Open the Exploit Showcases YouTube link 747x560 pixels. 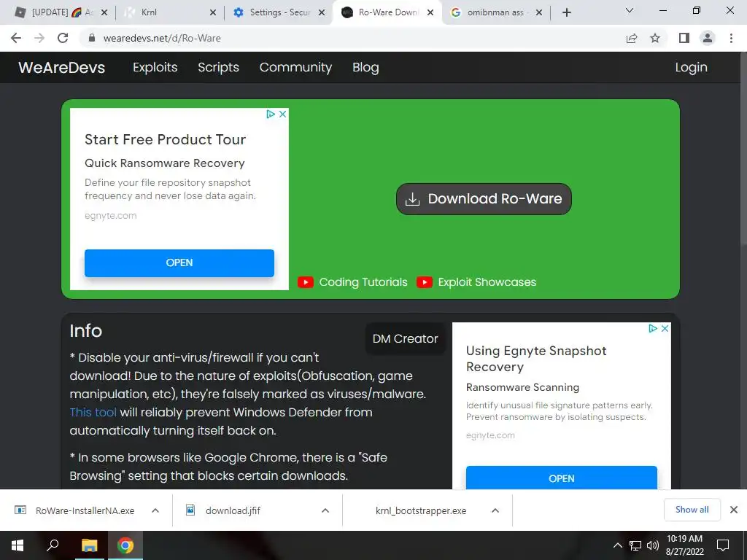tap(487, 282)
